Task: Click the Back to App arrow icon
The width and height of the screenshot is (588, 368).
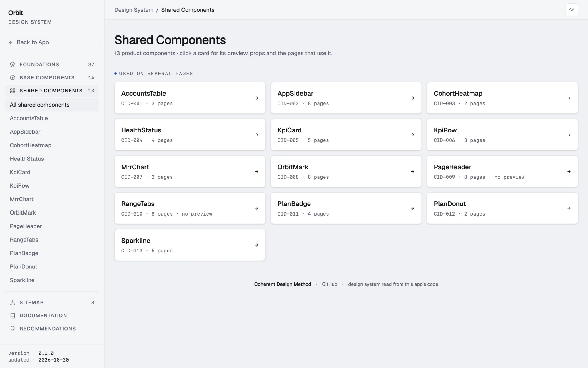Action: (x=11, y=42)
